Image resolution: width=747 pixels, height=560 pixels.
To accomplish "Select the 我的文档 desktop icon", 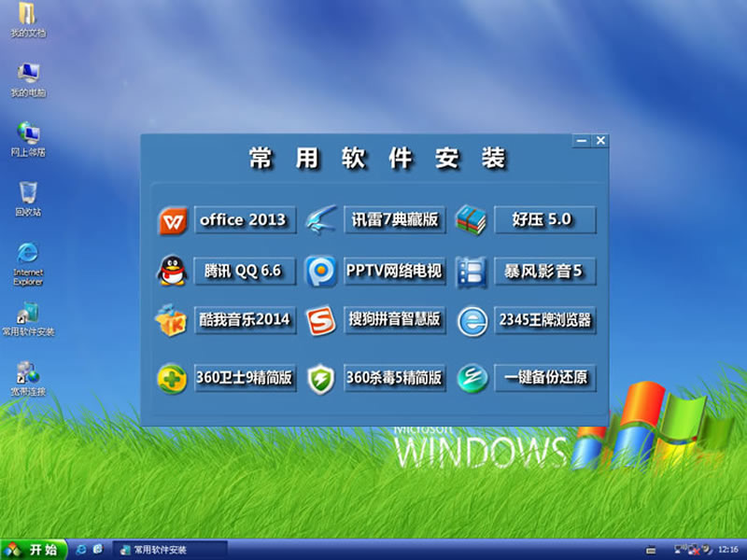I will coord(28,20).
